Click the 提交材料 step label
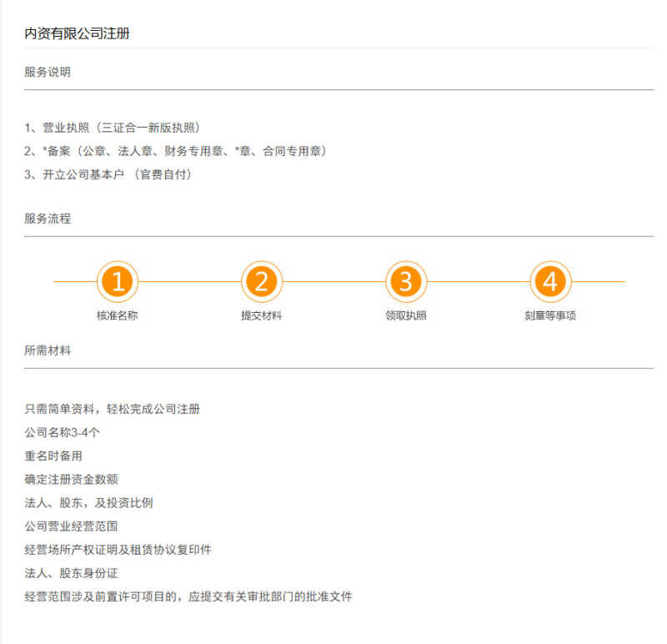 (x=262, y=316)
